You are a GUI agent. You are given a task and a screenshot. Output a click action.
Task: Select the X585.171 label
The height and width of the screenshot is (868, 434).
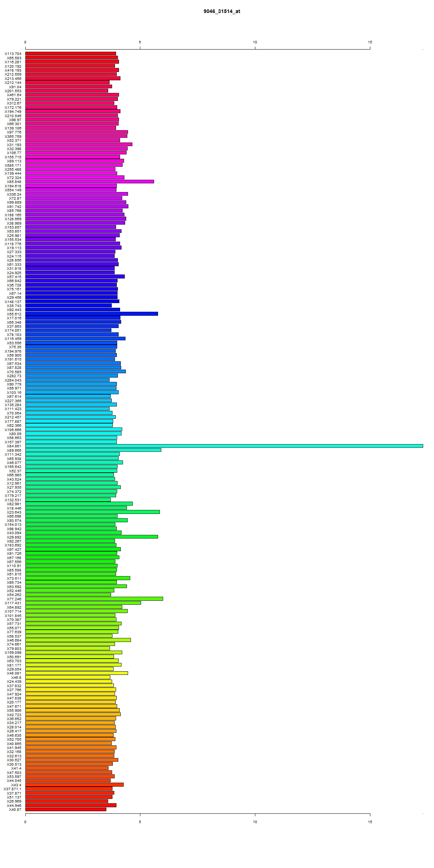(x=13, y=165)
